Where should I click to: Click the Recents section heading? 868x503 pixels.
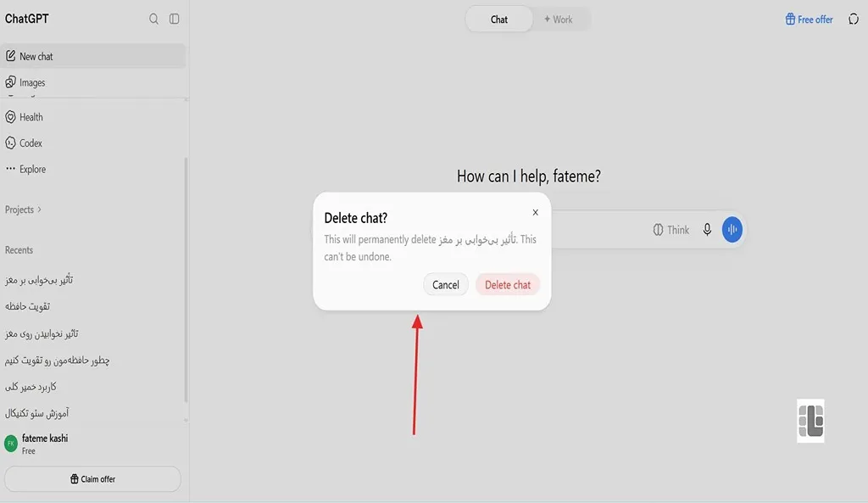point(19,250)
